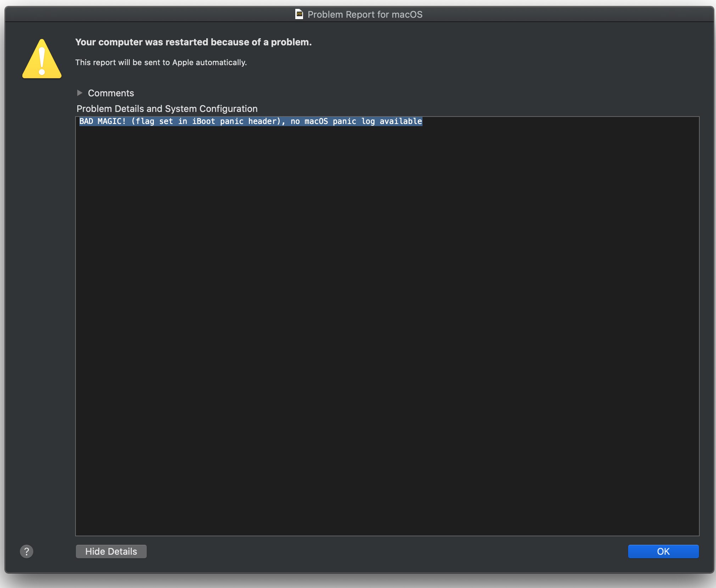This screenshot has height=588, width=716.
Task: Click the word 'macOS' in the panic log line
Action: pos(316,121)
